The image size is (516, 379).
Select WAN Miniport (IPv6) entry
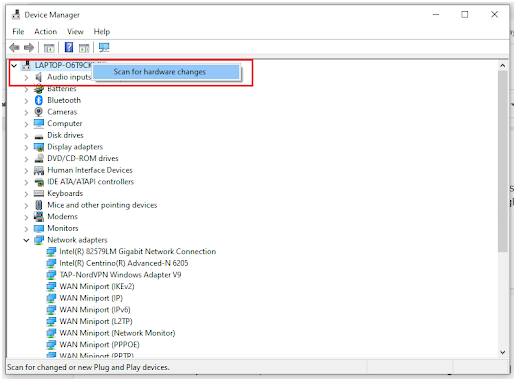[95, 310]
